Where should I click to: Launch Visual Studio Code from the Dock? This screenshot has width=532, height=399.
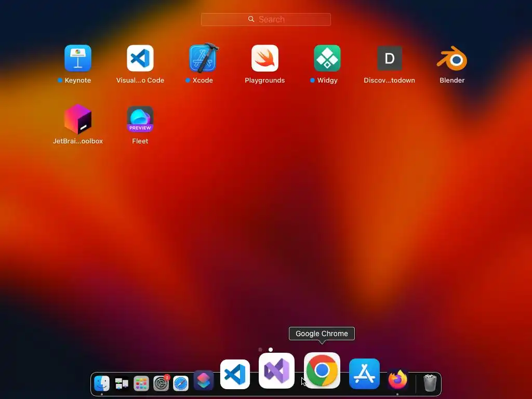click(x=235, y=375)
